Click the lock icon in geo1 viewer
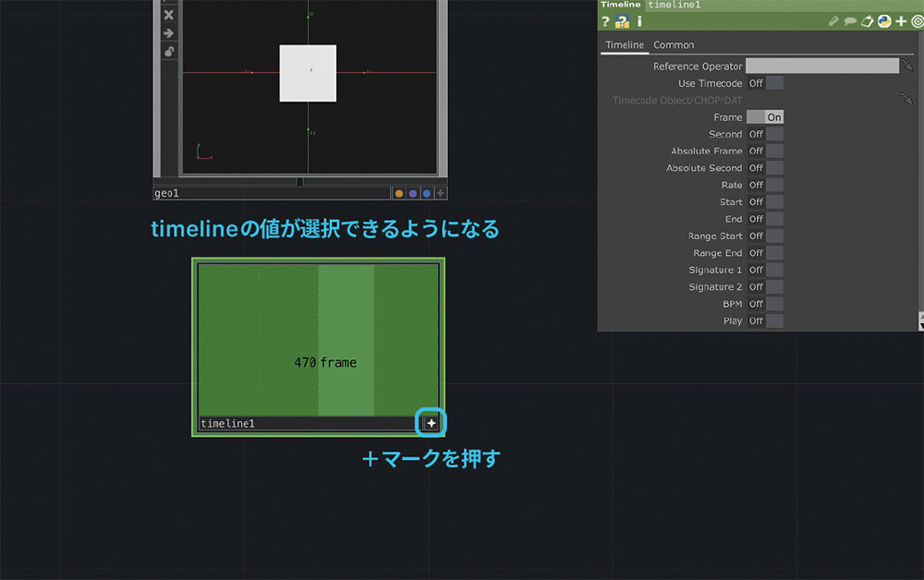 coord(168,52)
